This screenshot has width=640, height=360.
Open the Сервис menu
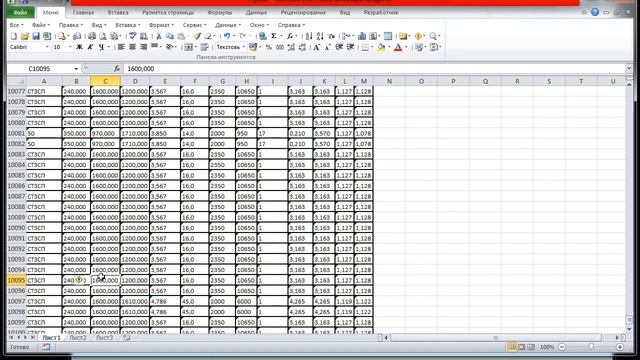(194, 25)
